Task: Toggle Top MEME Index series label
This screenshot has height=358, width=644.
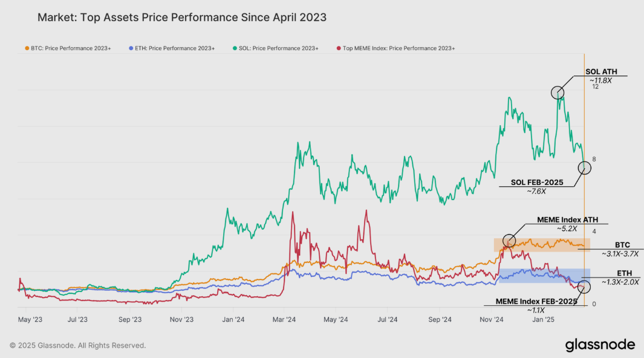Action: pos(398,48)
